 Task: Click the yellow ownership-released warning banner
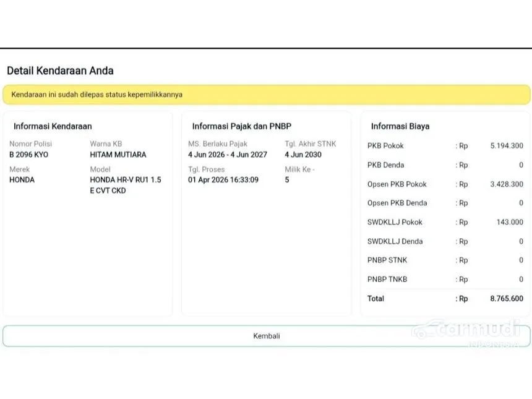(x=266, y=95)
